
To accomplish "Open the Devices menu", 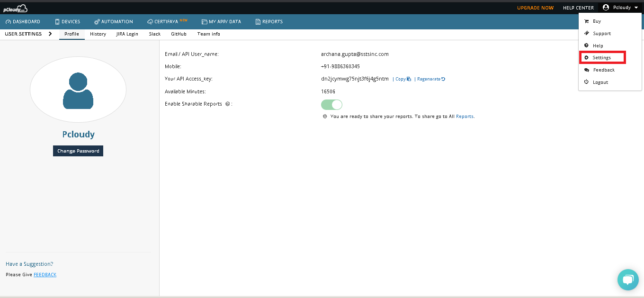I will click(68, 22).
